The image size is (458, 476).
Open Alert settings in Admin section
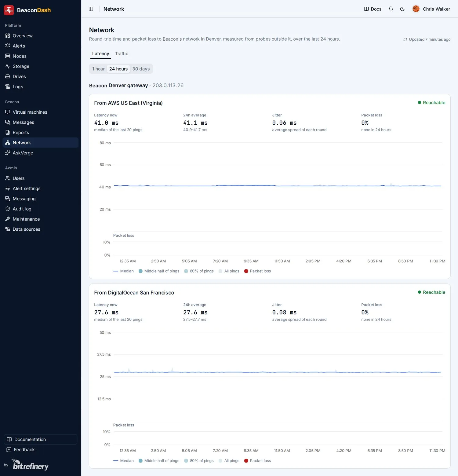pyautogui.click(x=40, y=189)
